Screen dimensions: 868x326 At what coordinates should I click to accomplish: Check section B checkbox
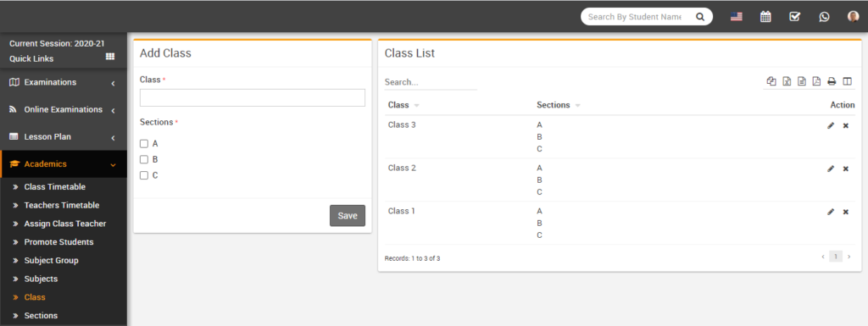144,160
